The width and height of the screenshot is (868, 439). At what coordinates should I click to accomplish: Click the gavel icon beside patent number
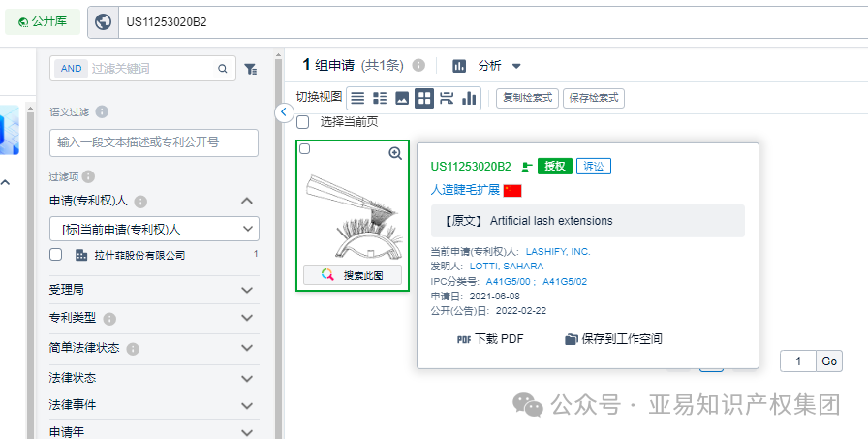526,167
